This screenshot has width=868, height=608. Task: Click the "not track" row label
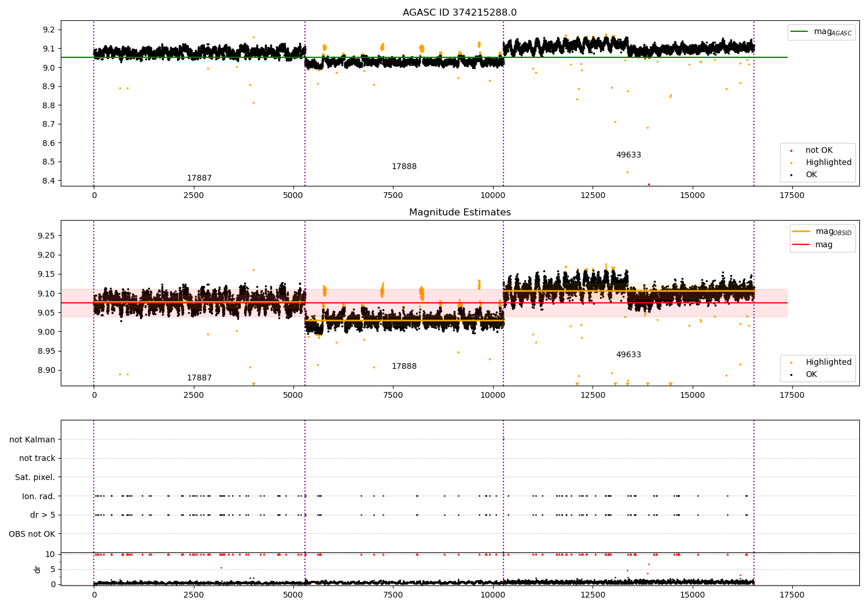(x=37, y=458)
